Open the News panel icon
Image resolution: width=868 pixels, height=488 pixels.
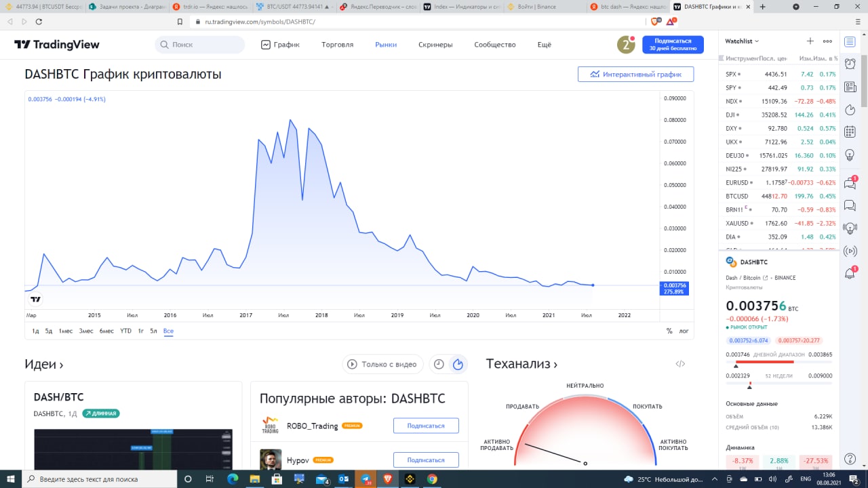click(x=850, y=87)
